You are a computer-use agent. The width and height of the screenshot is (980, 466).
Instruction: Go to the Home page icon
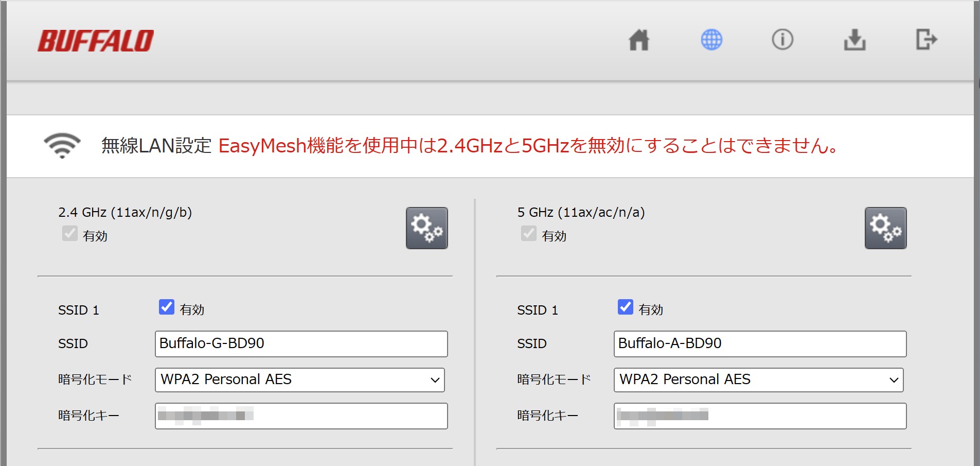click(x=639, y=40)
